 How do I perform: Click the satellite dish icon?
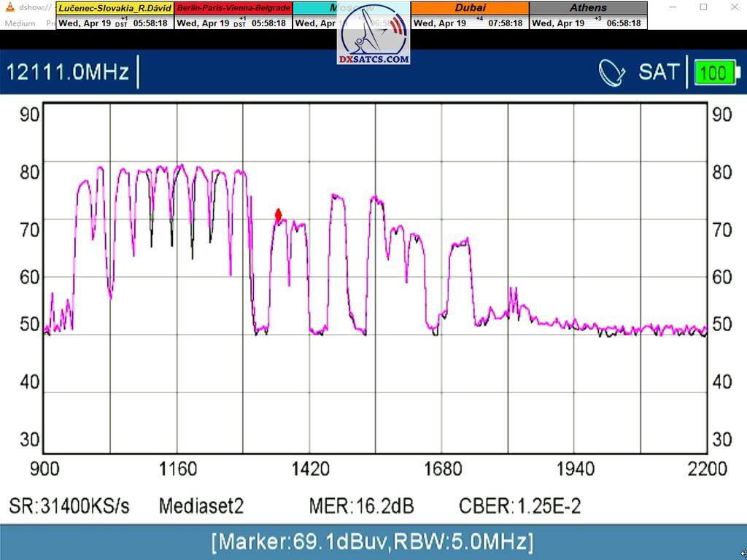click(x=612, y=72)
